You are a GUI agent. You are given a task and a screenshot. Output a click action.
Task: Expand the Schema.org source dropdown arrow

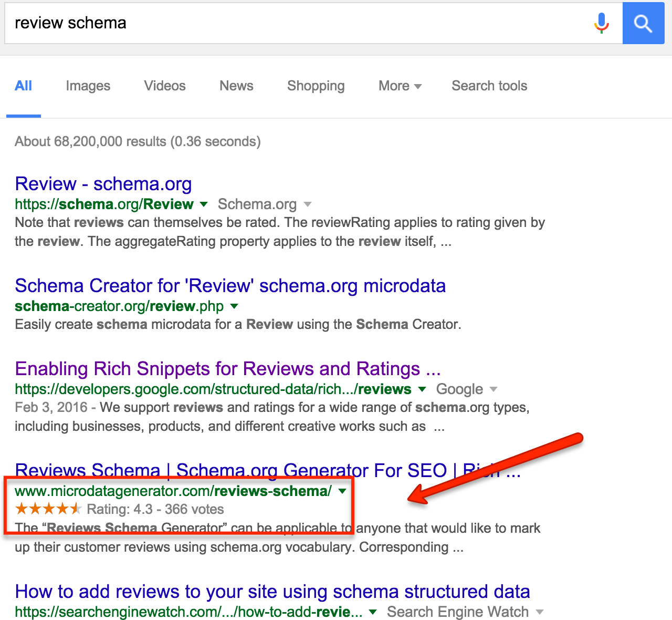coord(308,204)
